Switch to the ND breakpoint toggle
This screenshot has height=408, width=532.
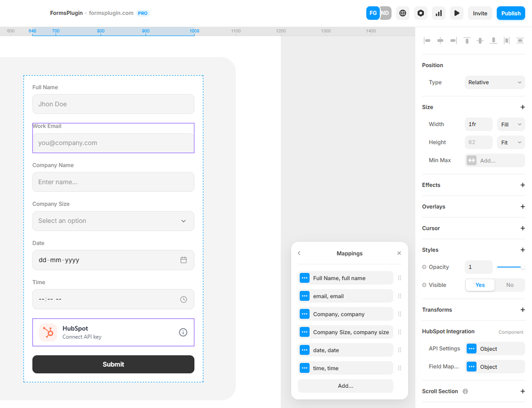(x=385, y=13)
